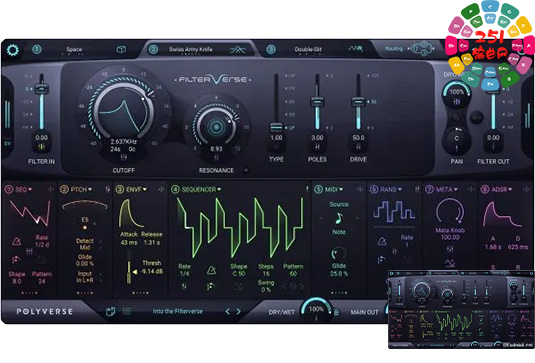This screenshot has height=363, width=535.
Task: Click the cube icon on Space tab
Action: (x=121, y=50)
